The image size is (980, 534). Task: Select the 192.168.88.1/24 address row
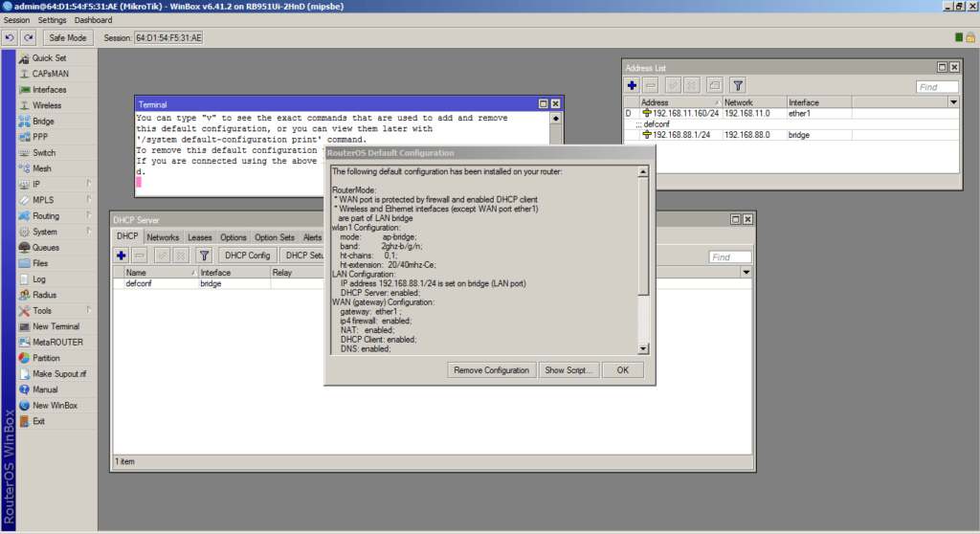(791, 135)
